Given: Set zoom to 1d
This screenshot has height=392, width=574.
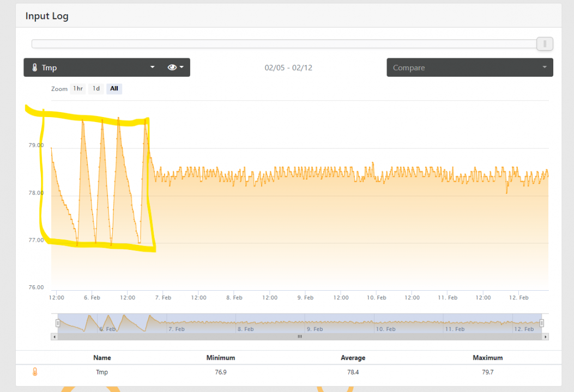Looking at the screenshot, I should (x=96, y=89).
